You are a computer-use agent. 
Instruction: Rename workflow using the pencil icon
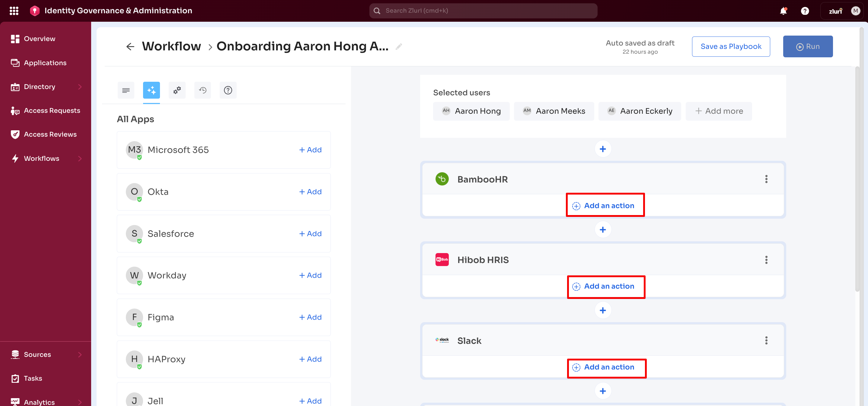pyautogui.click(x=398, y=46)
